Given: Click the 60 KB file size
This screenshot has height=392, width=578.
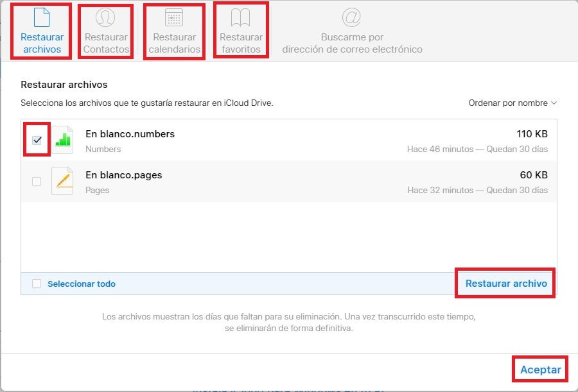Looking at the screenshot, I should [534, 175].
